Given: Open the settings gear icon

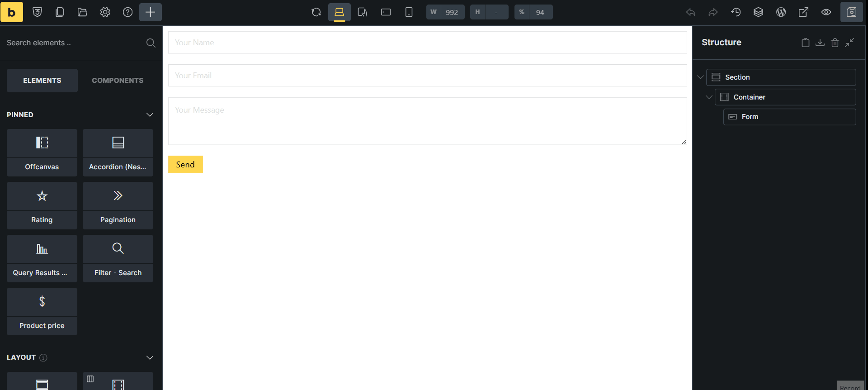Looking at the screenshot, I should click(x=105, y=12).
